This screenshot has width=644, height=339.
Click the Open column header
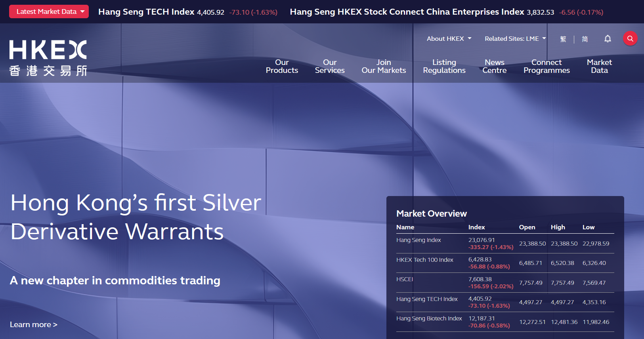[527, 227]
